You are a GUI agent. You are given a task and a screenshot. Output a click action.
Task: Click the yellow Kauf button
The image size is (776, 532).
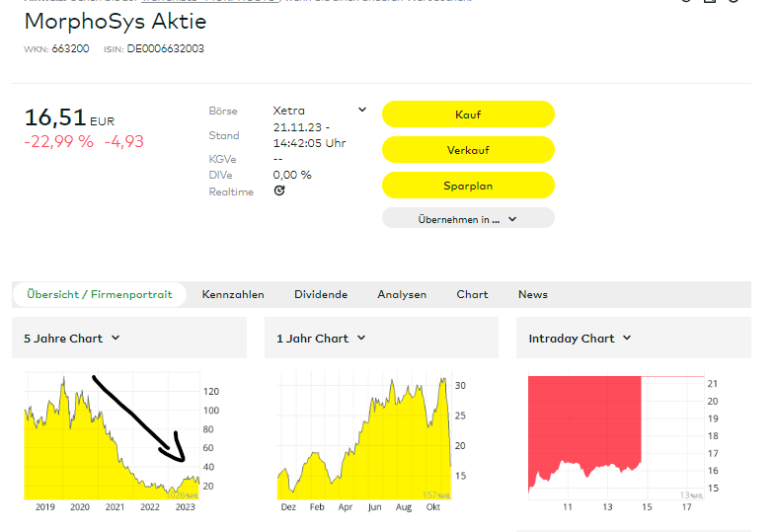(x=468, y=114)
